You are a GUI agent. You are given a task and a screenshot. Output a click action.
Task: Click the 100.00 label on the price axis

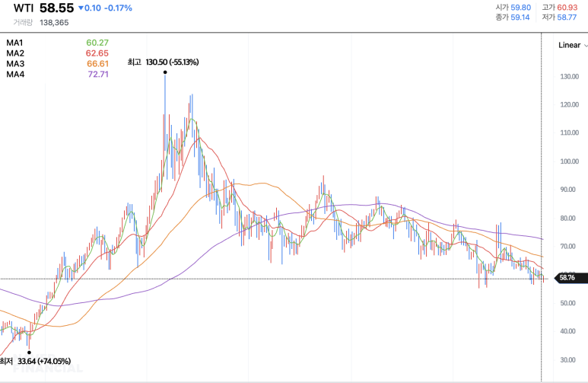click(568, 161)
